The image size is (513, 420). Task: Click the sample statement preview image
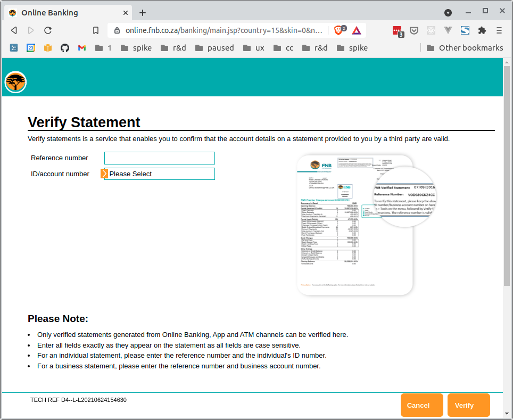[x=355, y=225]
